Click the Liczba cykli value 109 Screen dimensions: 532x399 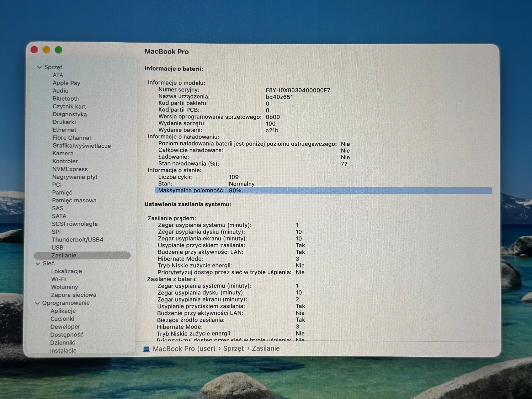tap(234, 177)
